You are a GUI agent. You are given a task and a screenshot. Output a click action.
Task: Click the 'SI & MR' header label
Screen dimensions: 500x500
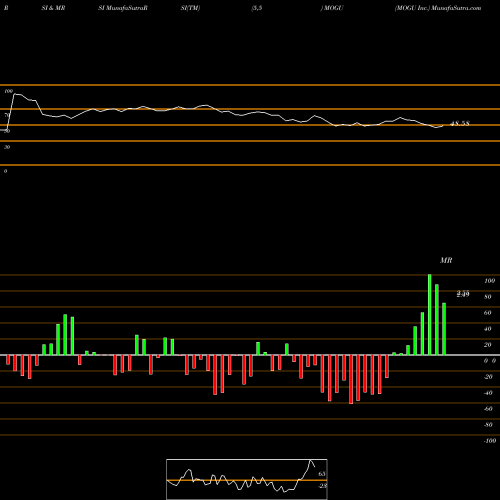tap(53, 8)
